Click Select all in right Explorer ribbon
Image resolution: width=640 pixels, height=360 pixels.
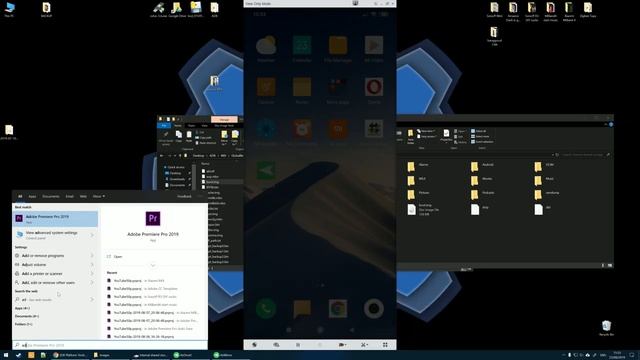point(478,131)
